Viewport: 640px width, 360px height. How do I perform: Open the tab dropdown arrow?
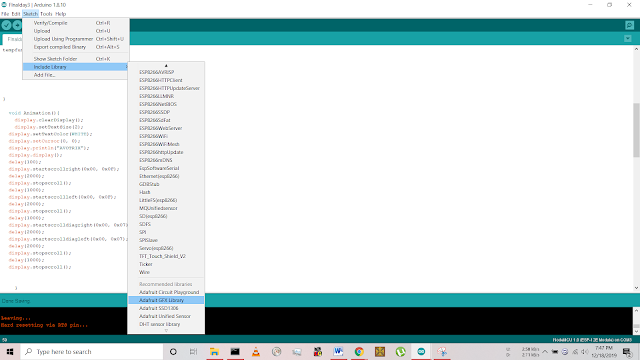point(628,38)
